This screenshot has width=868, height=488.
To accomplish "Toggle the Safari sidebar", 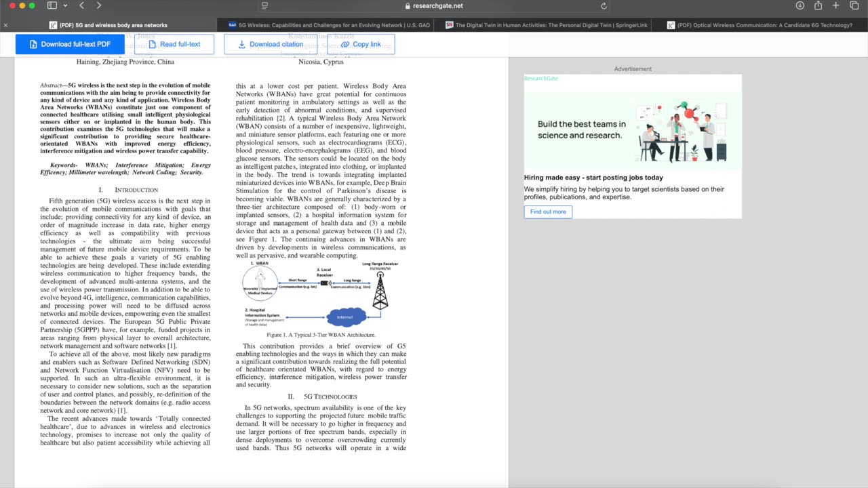I will pyautogui.click(x=52, y=5).
